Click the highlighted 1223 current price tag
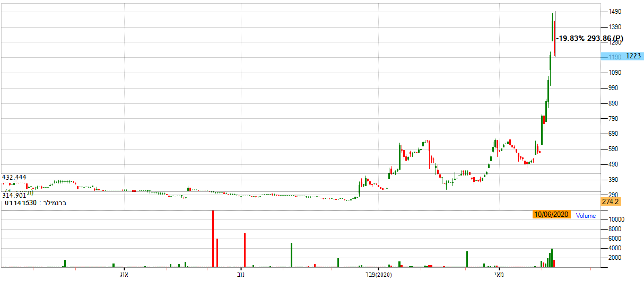 pos(633,56)
